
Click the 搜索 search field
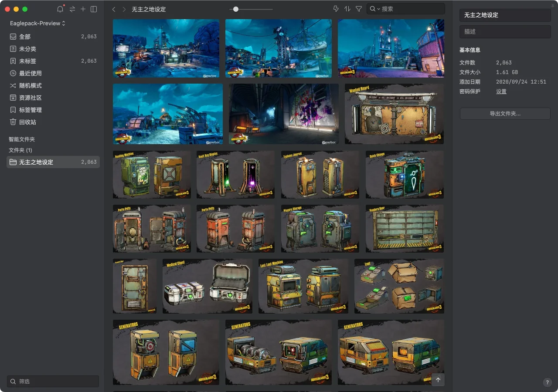406,9
